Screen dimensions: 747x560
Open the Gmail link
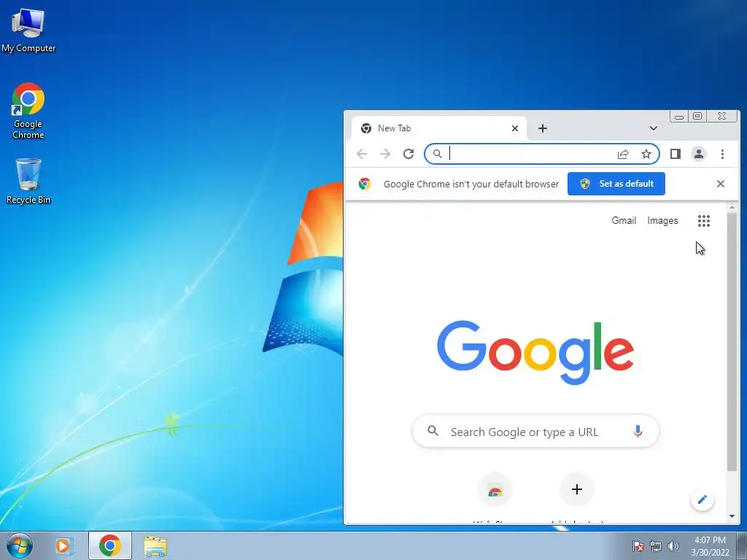pos(624,220)
